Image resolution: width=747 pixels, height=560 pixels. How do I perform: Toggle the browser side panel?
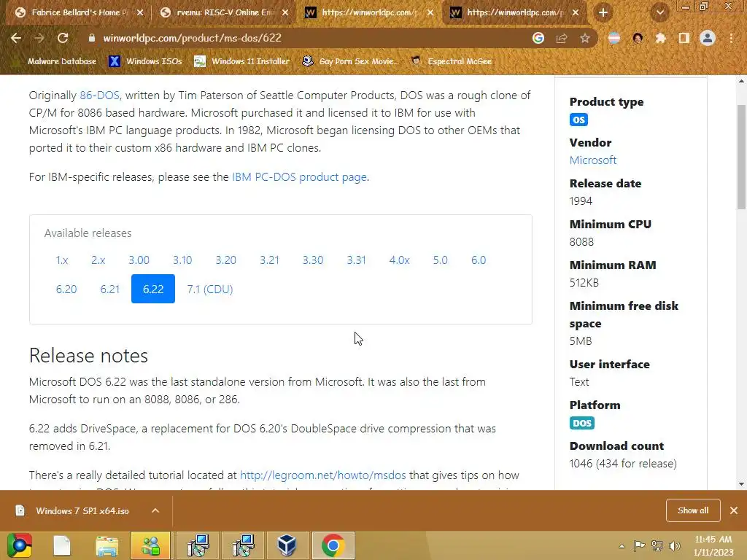pos(684,38)
